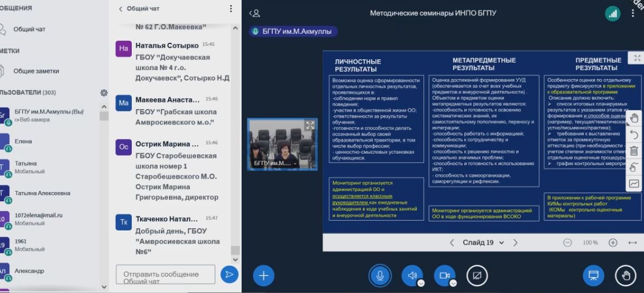
Task: Open user list settings gear
Action: [104, 93]
